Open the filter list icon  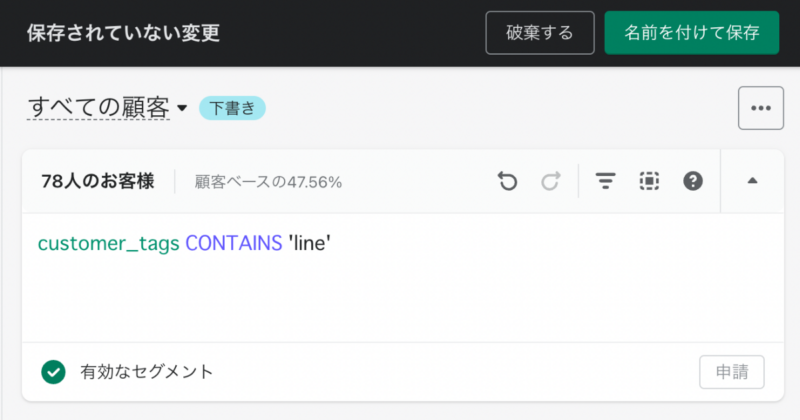click(606, 181)
